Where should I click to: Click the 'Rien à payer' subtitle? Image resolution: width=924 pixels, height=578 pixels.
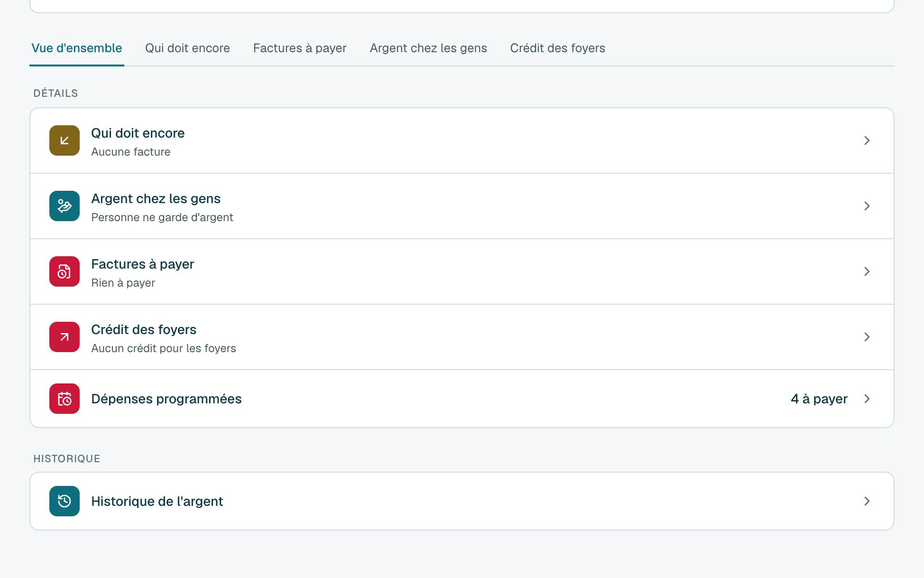pos(123,283)
